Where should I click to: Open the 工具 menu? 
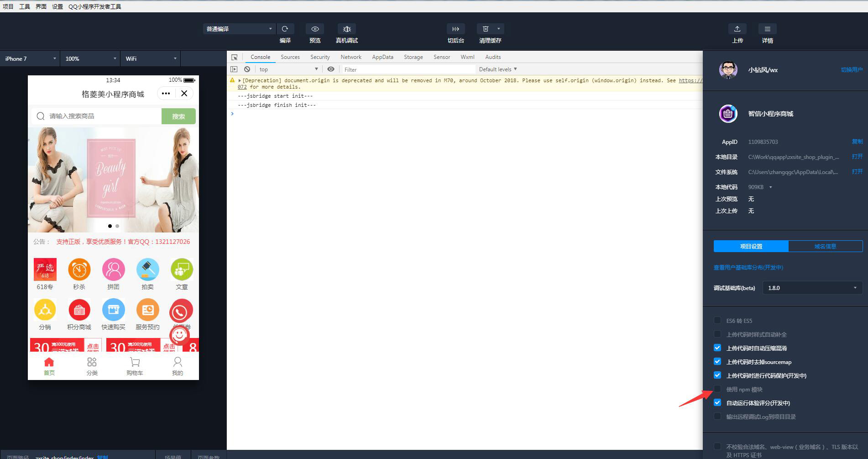(x=25, y=6)
